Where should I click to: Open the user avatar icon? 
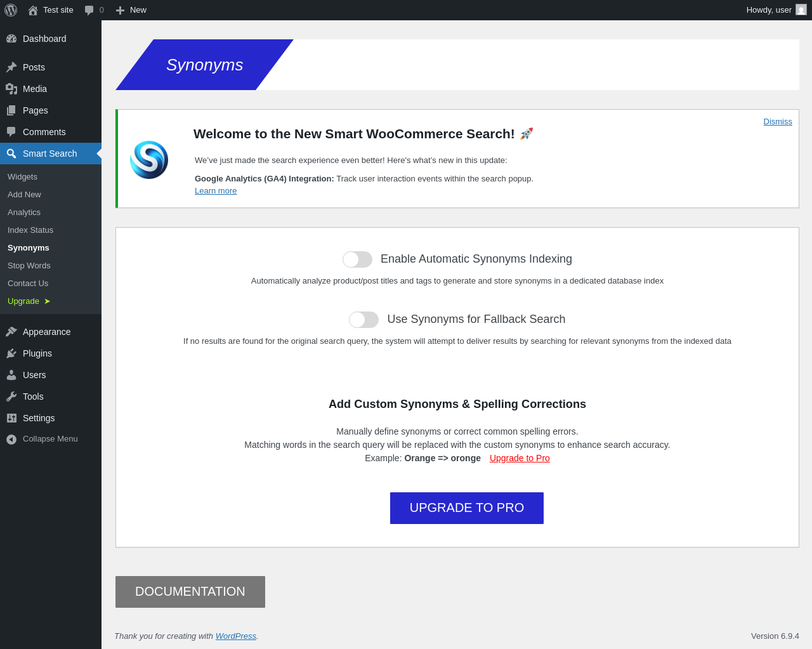point(801,10)
